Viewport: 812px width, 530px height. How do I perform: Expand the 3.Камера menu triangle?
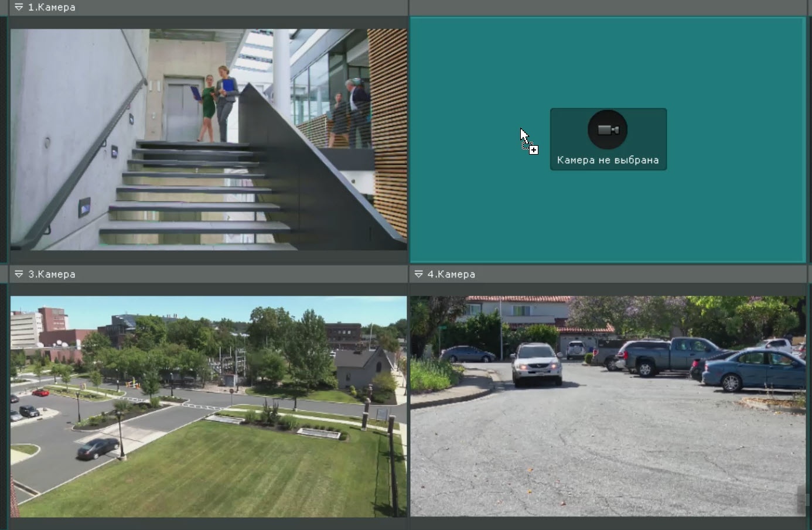19,274
